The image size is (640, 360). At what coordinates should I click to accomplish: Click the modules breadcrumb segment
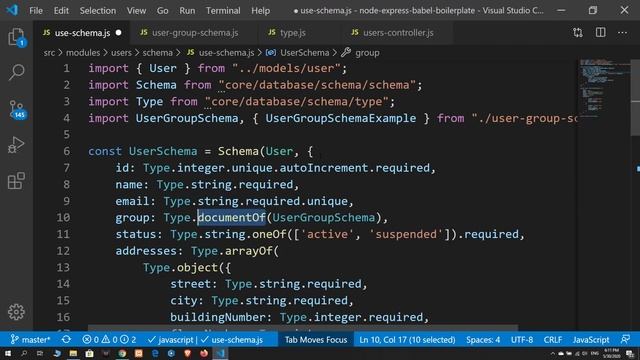pyautogui.click(x=83, y=53)
